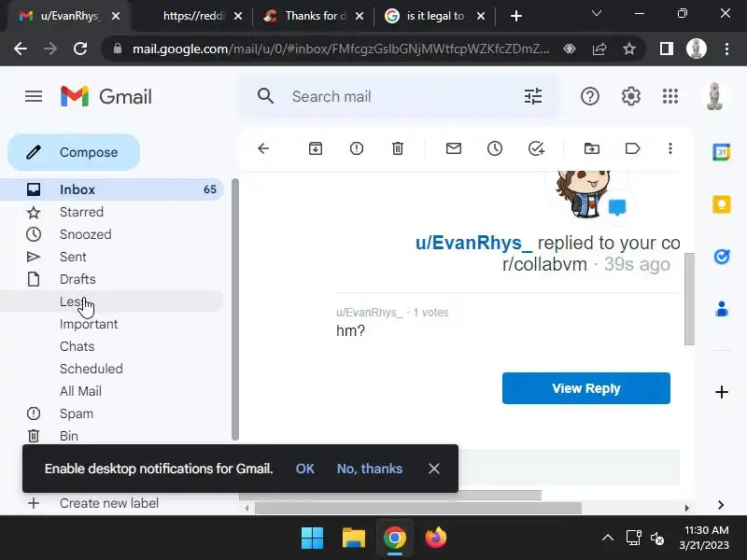Show search options filter icon
Image resolution: width=747 pixels, height=560 pixels.
click(532, 97)
